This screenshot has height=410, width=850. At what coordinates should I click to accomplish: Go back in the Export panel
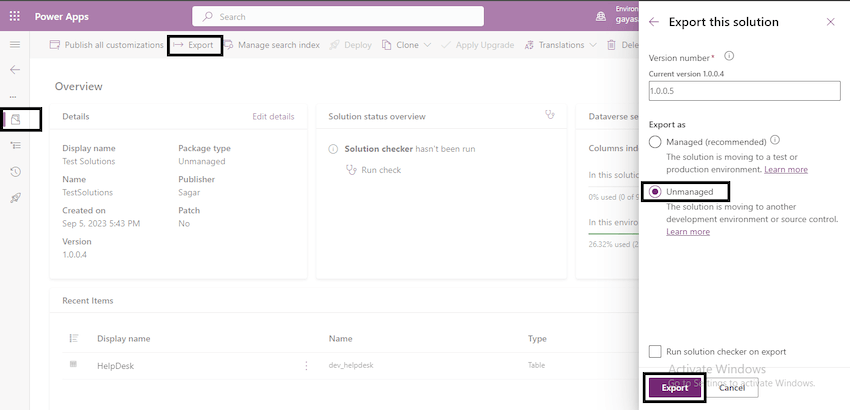click(654, 22)
